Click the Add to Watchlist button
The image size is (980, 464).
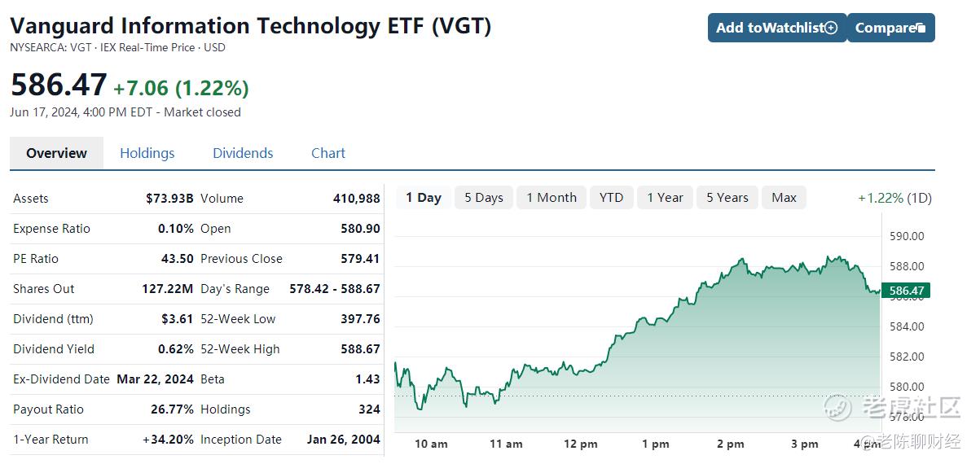pos(777,28)
